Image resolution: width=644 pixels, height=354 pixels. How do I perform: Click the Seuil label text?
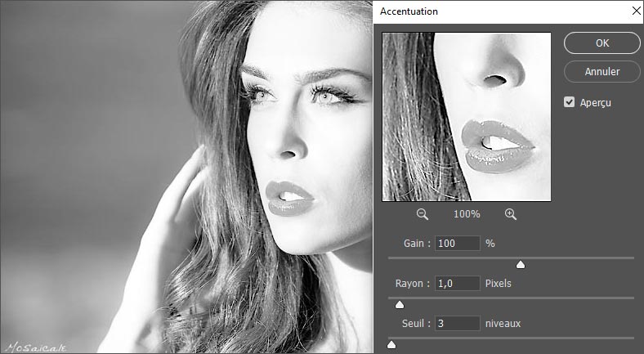[x=414, y=324]
